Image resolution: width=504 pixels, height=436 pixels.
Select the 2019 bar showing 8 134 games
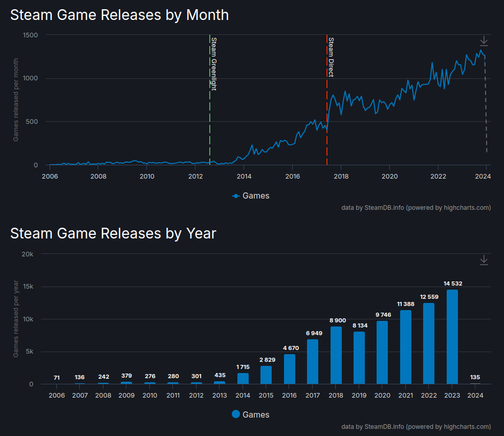click(359, 358)
